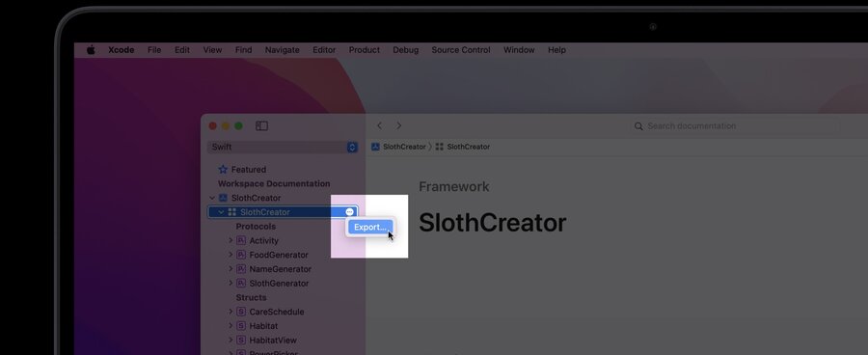Click the search magnifier icon
The width and height of the screenshot is (868, 355).
(638, 126)
